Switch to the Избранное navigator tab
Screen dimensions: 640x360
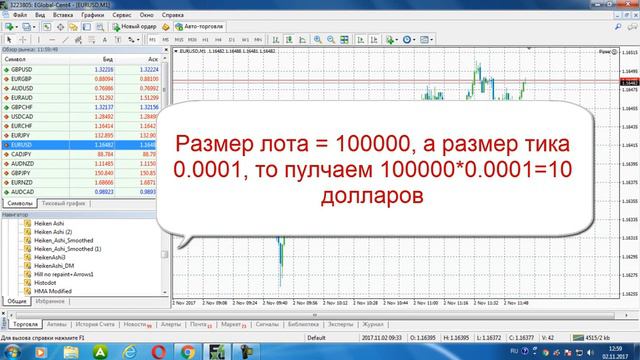pos(50,301)
